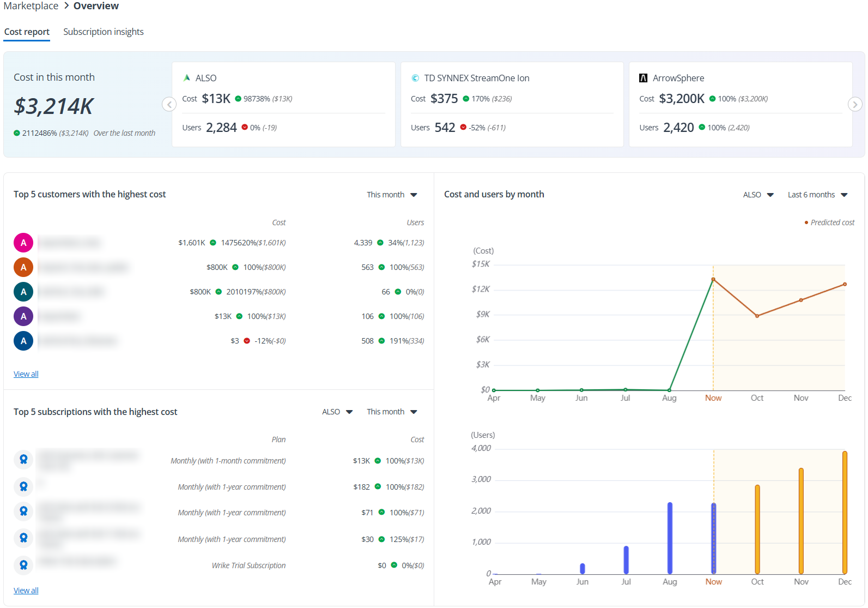Image resolution: width=868 pixels, height=608 pixels.
Task: Click the badge icon of first subscription
Action: click(23, 460)
